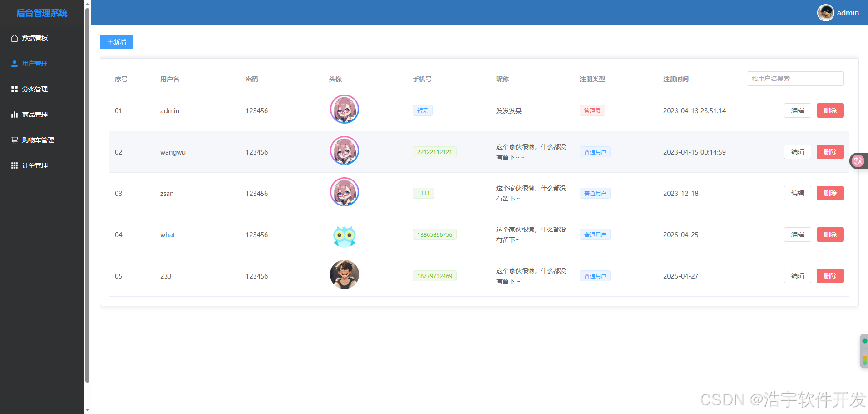Click the bar chart icon beside 商品管理
The image size is (868, 414).
pos(15,115)
